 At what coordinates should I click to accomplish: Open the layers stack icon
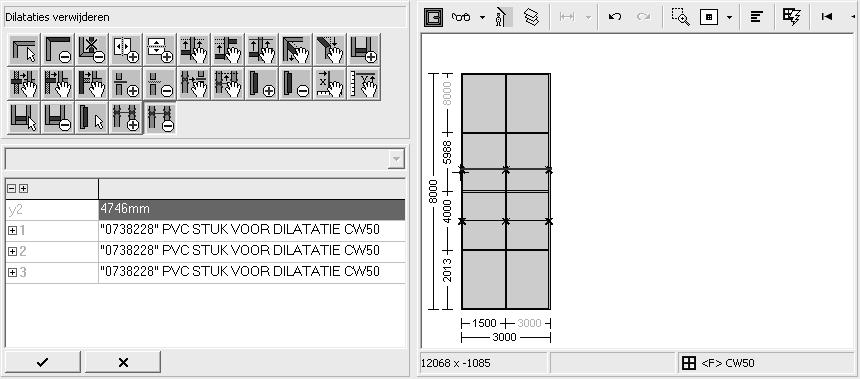tap(531, 17)
